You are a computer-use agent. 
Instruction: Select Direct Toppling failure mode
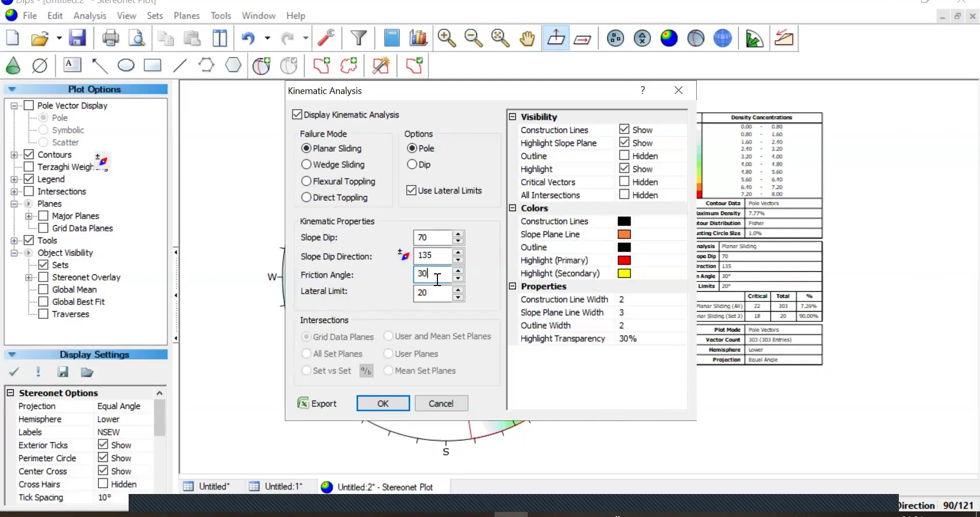pos(306,197)
